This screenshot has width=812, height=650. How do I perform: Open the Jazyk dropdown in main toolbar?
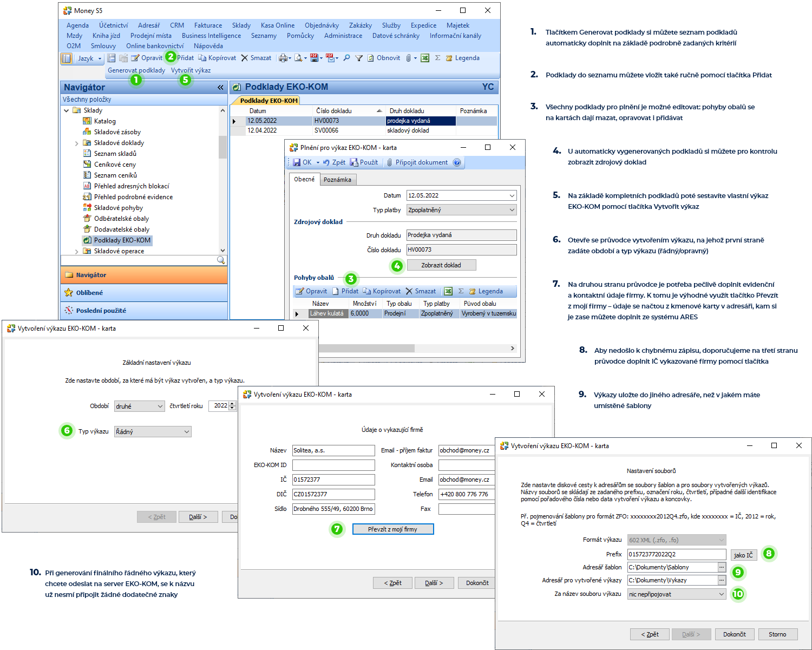pos(90,58)
